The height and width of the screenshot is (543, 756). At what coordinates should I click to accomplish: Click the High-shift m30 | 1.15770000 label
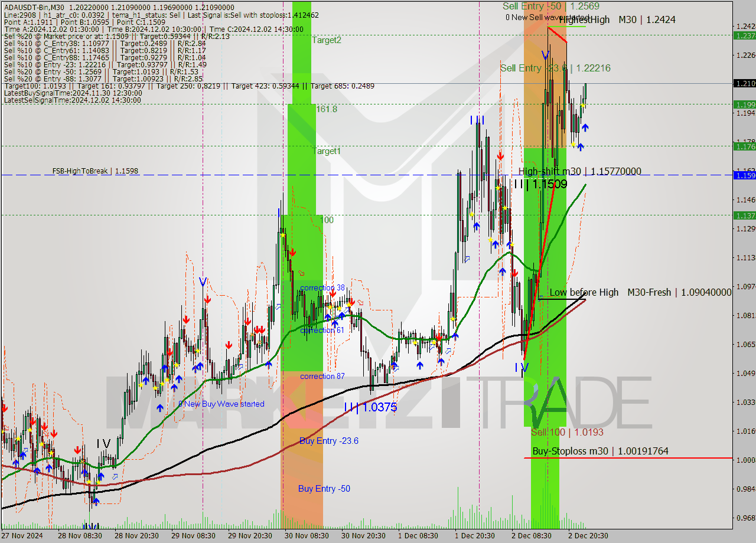tap(580, 172)
